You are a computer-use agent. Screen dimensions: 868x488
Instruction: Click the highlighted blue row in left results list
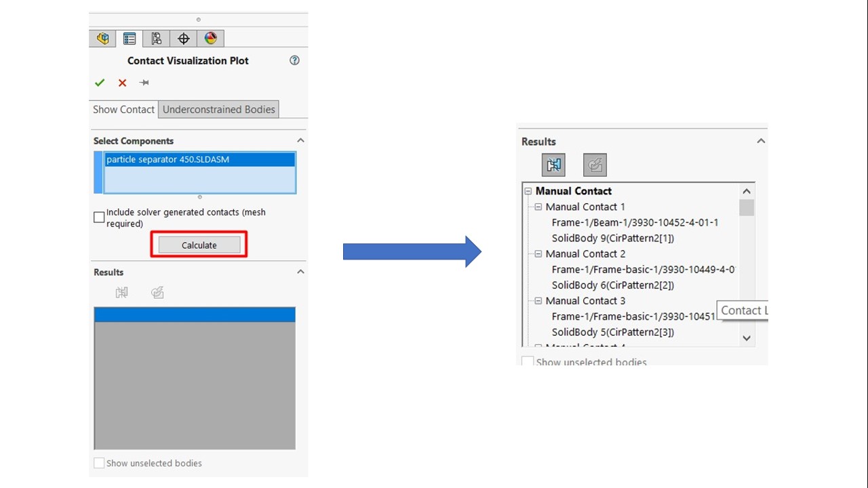[x=195, y=314]
